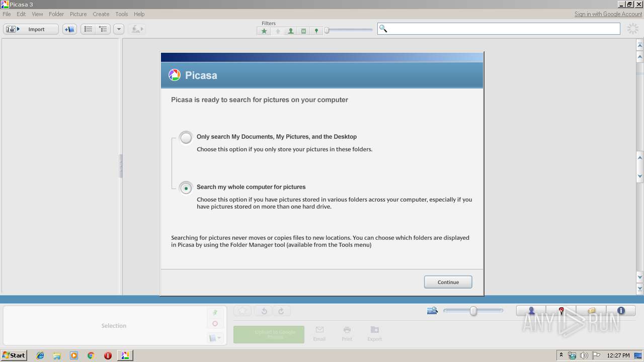Select Search my whole computer option
The image size is (644, 362).
coord(186,188)
